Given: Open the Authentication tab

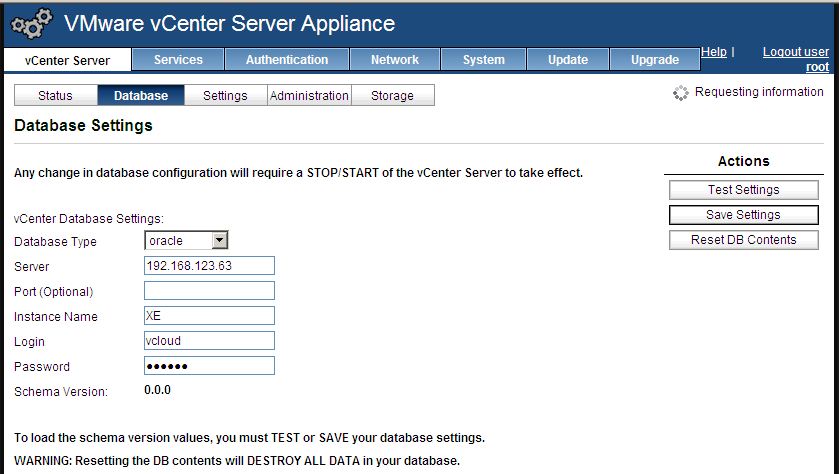Looking at the screenshot, I should pyautogui.click(x=286, y=60).
